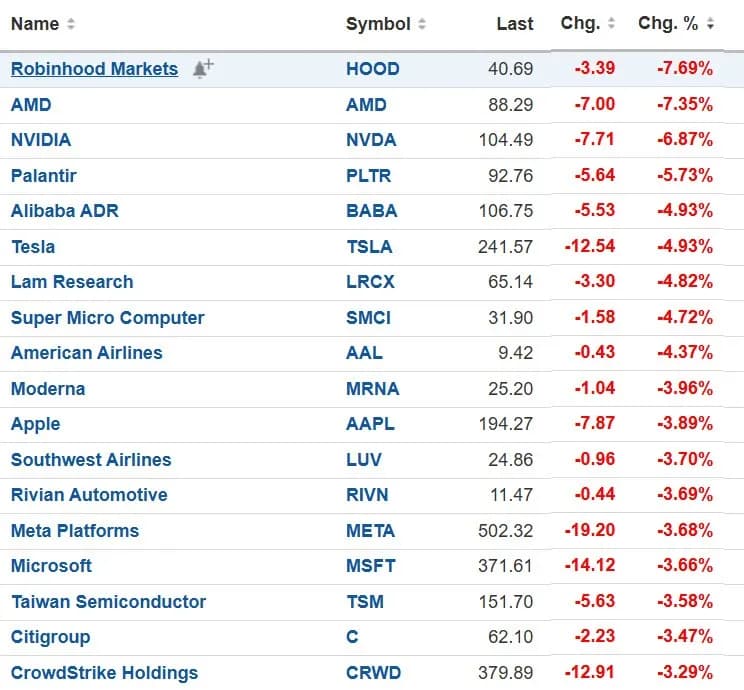The width and height of the screenshot is (744, 690).
Task: Sort the table by Last price column
Action: [x=514, y=24]
